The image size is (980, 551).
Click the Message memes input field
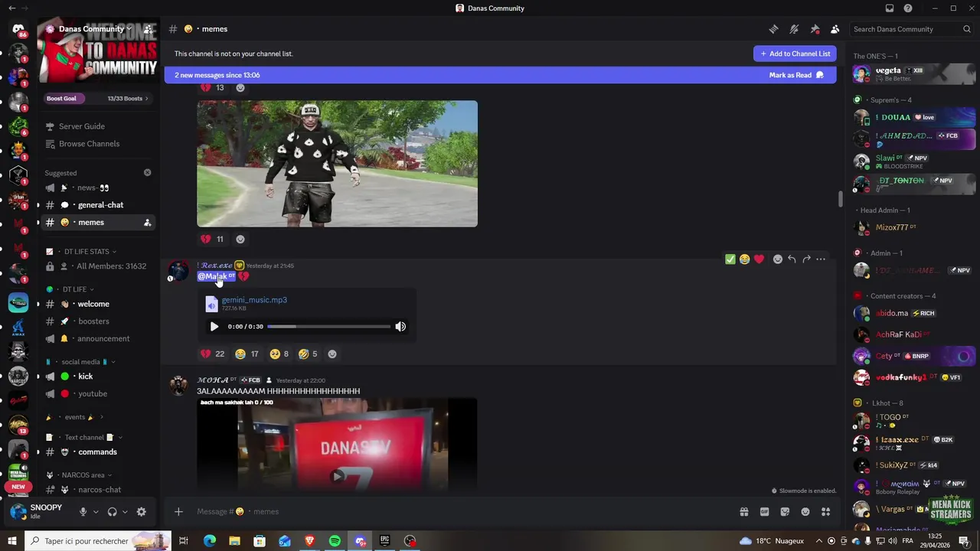pyautogui.click(x=459, y=511)
